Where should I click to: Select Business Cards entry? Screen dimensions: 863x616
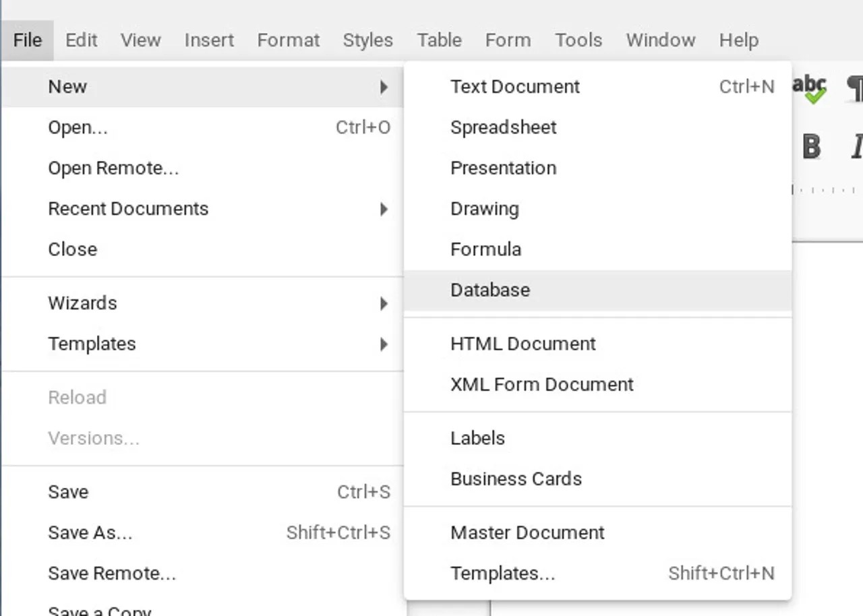coord(516,479)
